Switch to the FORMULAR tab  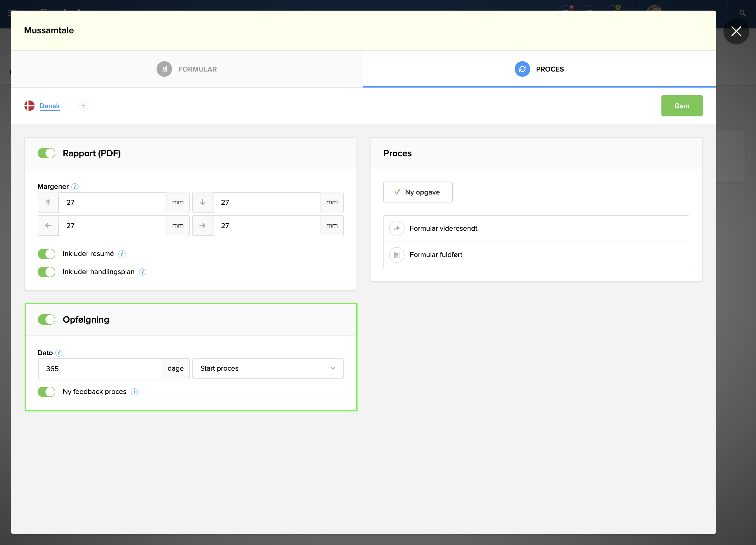click(187, 69)
